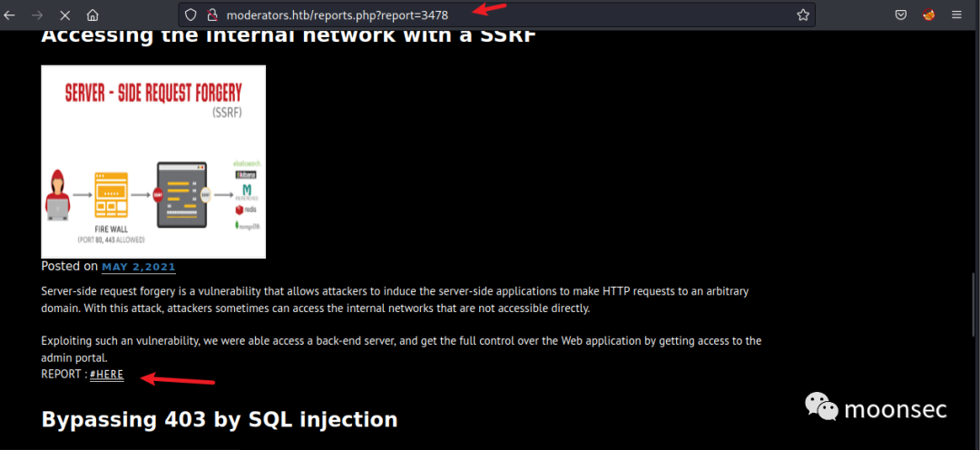Click the Exploiting such an vulnerability paragraph
Screen dimensions: 980x450
coord(401,349)
